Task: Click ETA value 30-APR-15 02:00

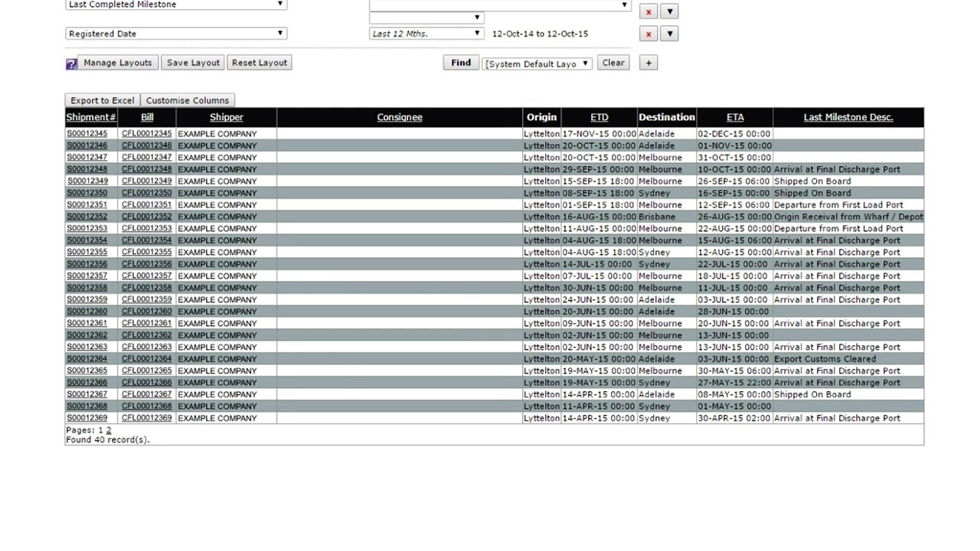Action: coord(734,418)
